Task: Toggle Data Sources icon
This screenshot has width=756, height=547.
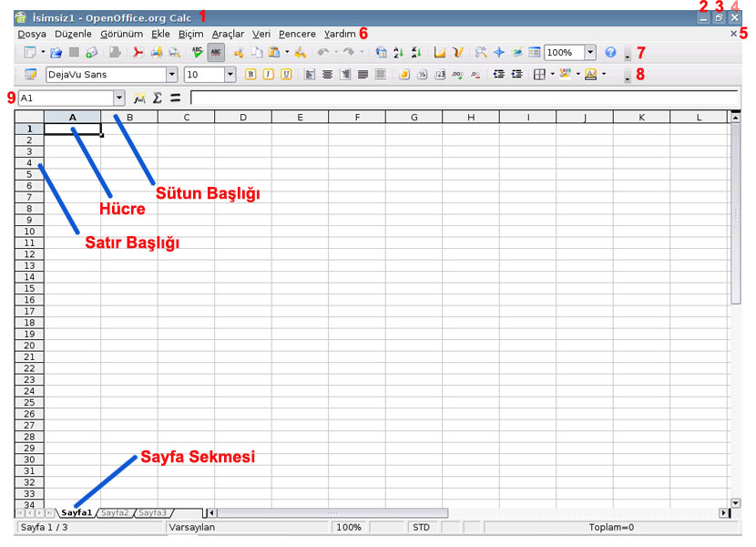Action: [535, 52]
